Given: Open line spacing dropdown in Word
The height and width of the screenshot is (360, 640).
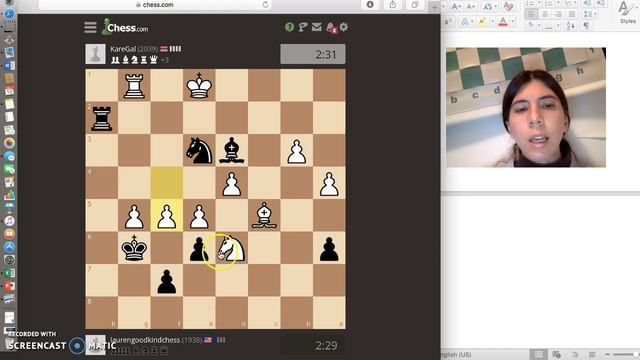Looking at the screenshot, I should tap(590, 13).
